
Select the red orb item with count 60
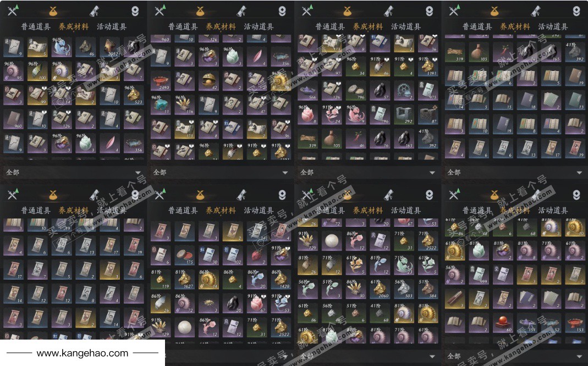503,323
